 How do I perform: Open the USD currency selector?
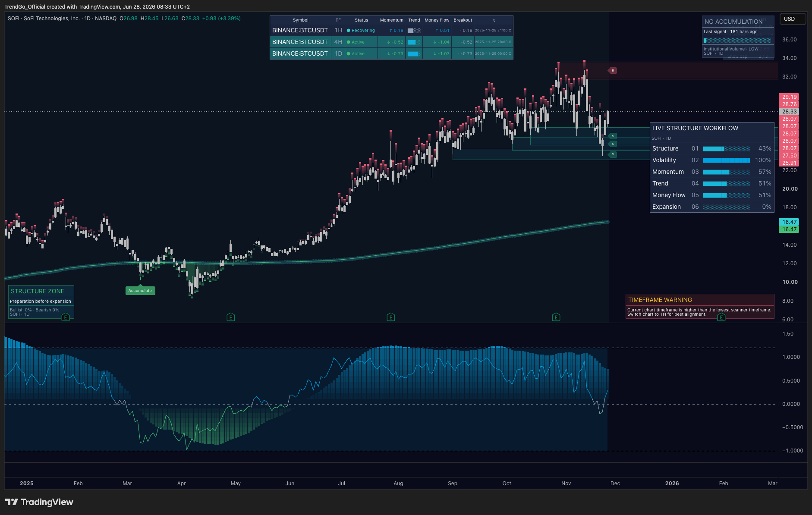click(793, 19)
